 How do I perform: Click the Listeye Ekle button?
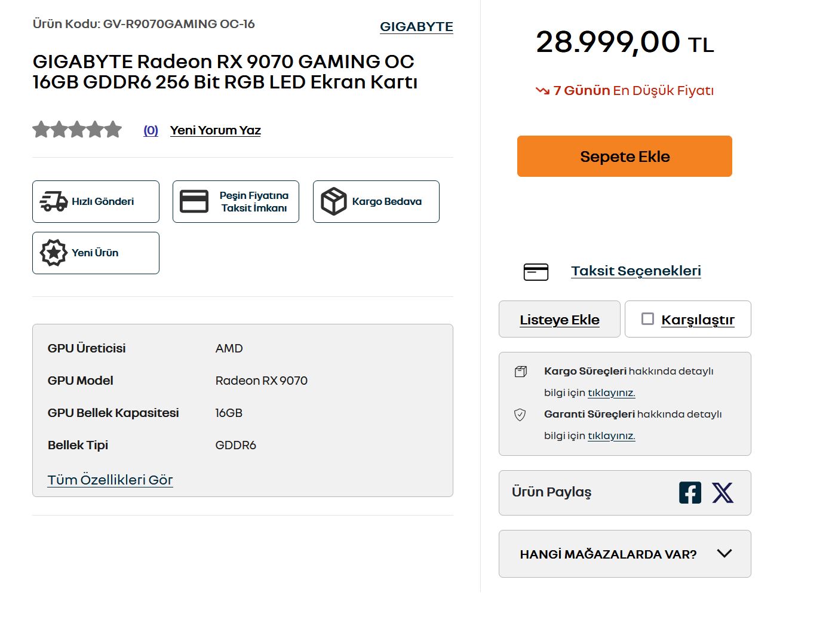[x=560, y=319]
